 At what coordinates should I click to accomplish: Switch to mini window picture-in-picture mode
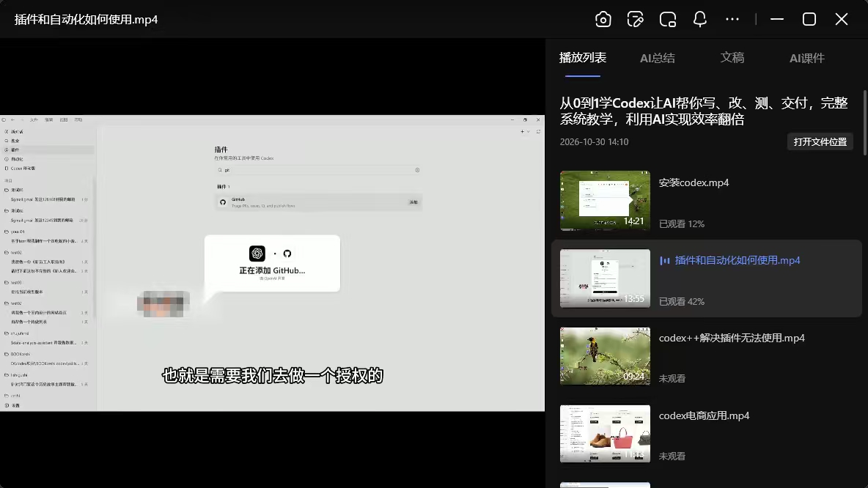tap(668, 19)
